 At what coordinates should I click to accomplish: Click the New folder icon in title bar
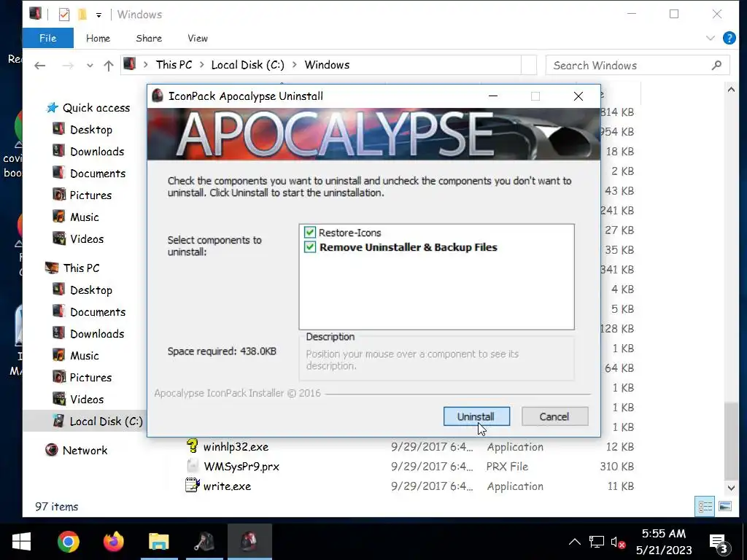click(x=82, y=15)
